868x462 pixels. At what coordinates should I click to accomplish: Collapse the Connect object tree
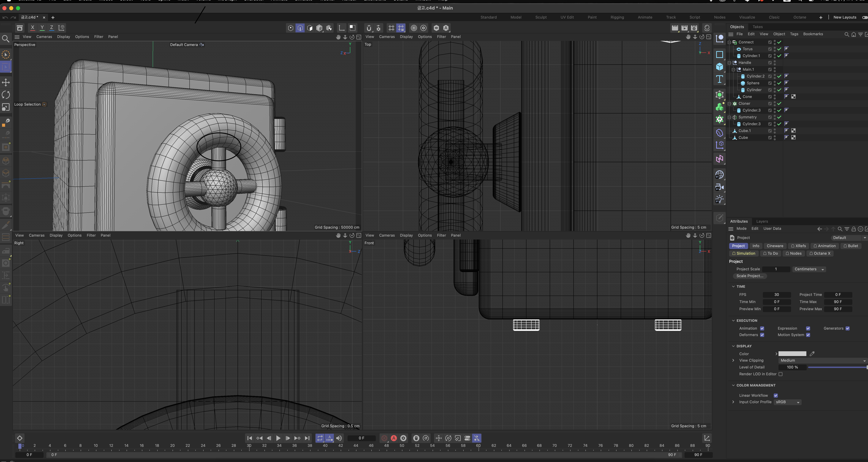pos(729,42)
